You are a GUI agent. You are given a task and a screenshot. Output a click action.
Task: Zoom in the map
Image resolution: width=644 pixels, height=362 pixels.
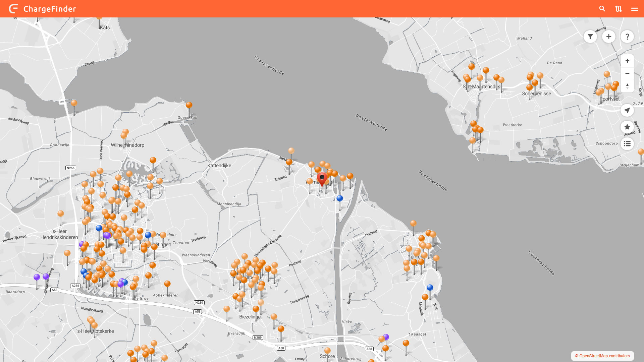click(627, 61)
